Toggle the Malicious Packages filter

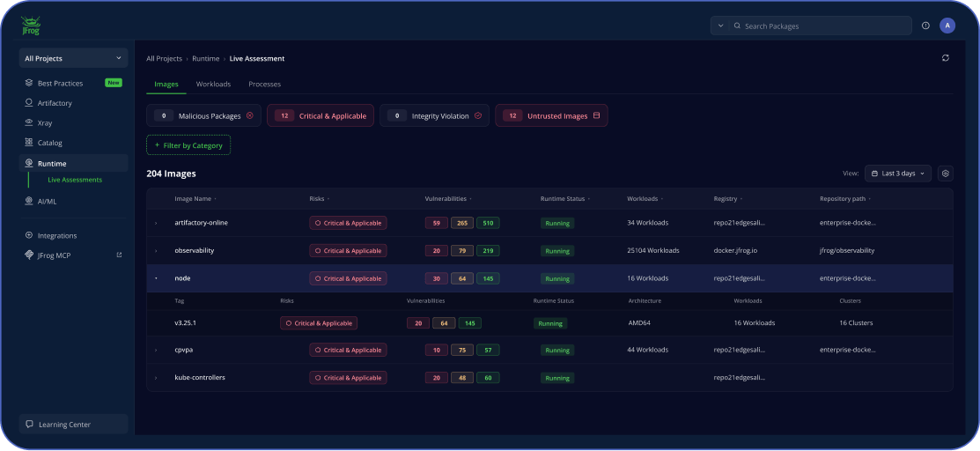[x=203, y=115]
